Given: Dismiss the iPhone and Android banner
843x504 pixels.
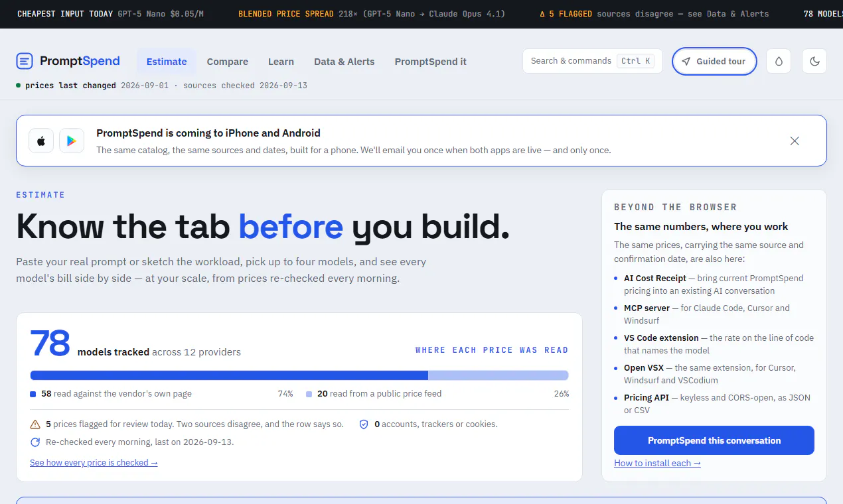Looking at the screenshot, I should click(795, 141).
